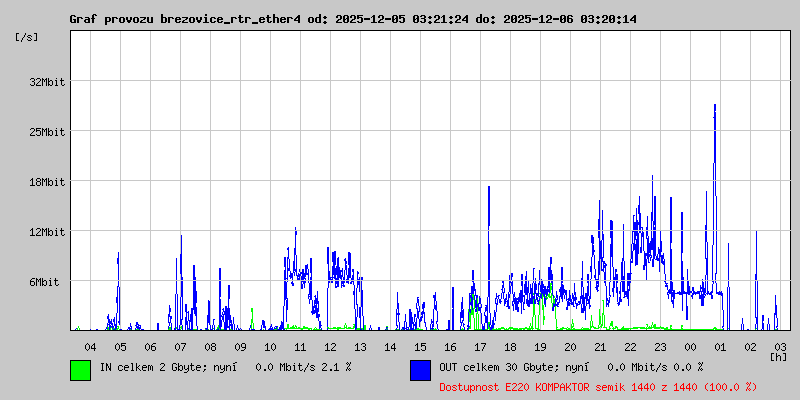Click the '[h]' hours unit label

pos(778,356)
